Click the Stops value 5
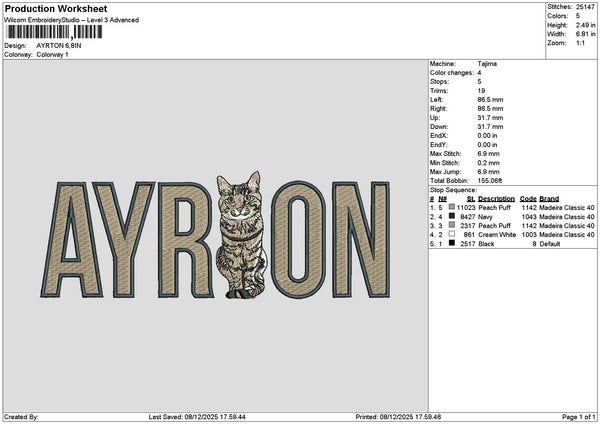600x424 pixels. (x=479, y=82)
